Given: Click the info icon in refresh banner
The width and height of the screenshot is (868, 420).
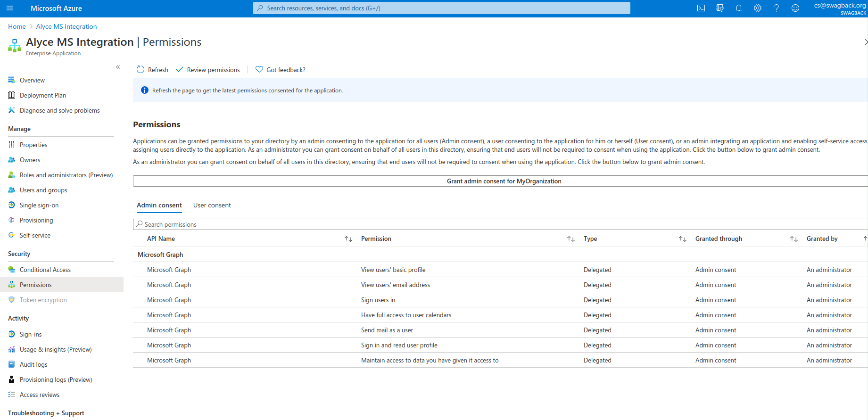Looking at the screenshot, I should (x=145, y=90).
